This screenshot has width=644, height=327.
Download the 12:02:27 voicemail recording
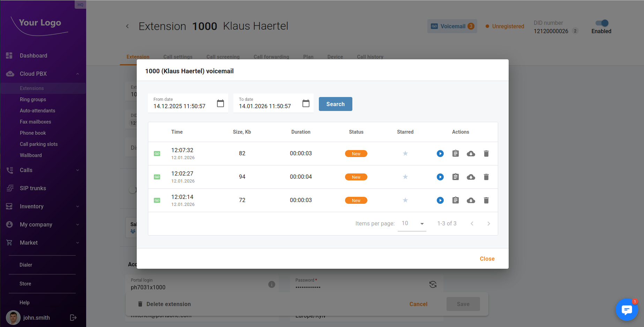pyautogui.click(x=471, y=177)
